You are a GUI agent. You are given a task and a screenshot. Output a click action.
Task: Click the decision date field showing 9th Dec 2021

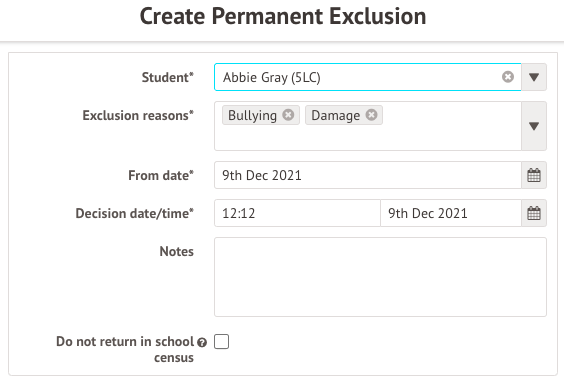[451, 213]
